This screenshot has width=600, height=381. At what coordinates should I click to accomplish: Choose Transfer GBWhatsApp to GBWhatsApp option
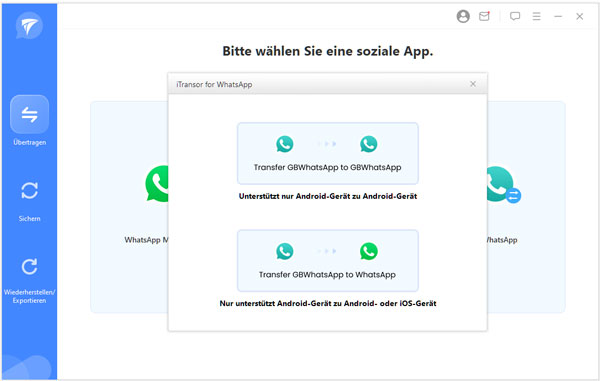pos(328,153)
